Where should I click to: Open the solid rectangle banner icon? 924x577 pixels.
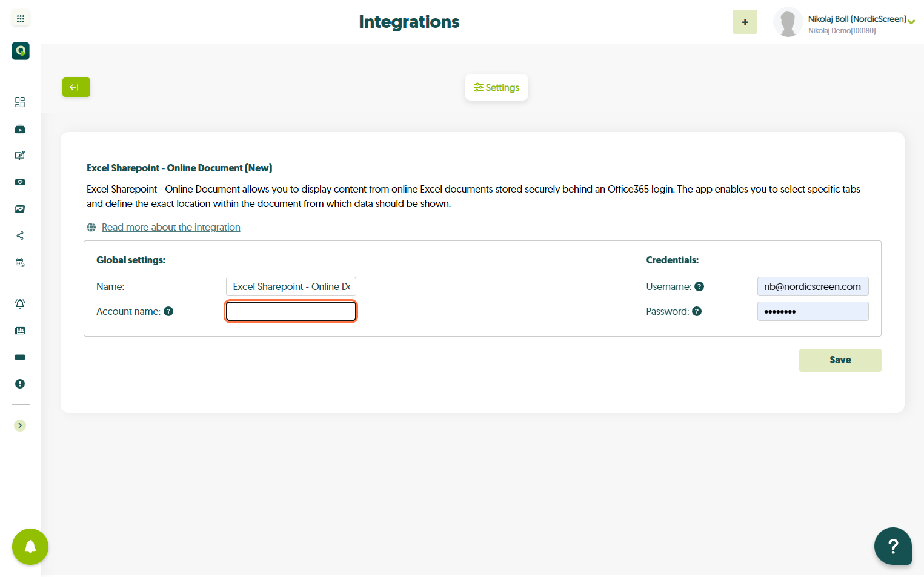click(x=20, y=357)
